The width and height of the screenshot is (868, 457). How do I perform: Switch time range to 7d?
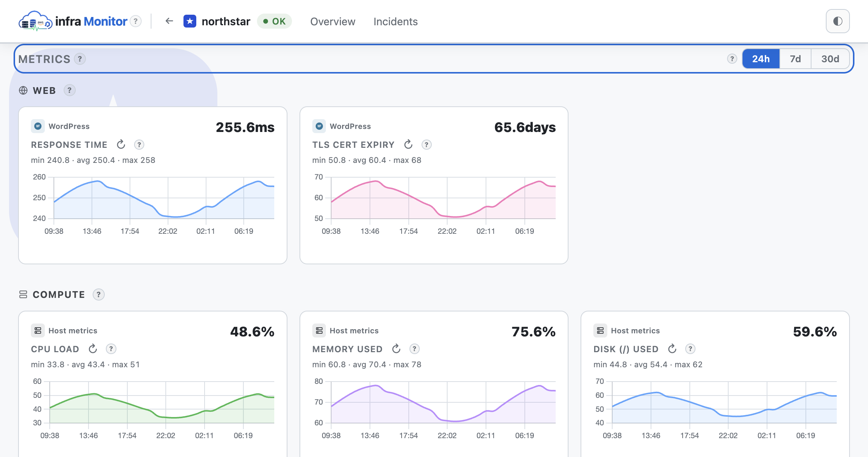coord(795,59)
